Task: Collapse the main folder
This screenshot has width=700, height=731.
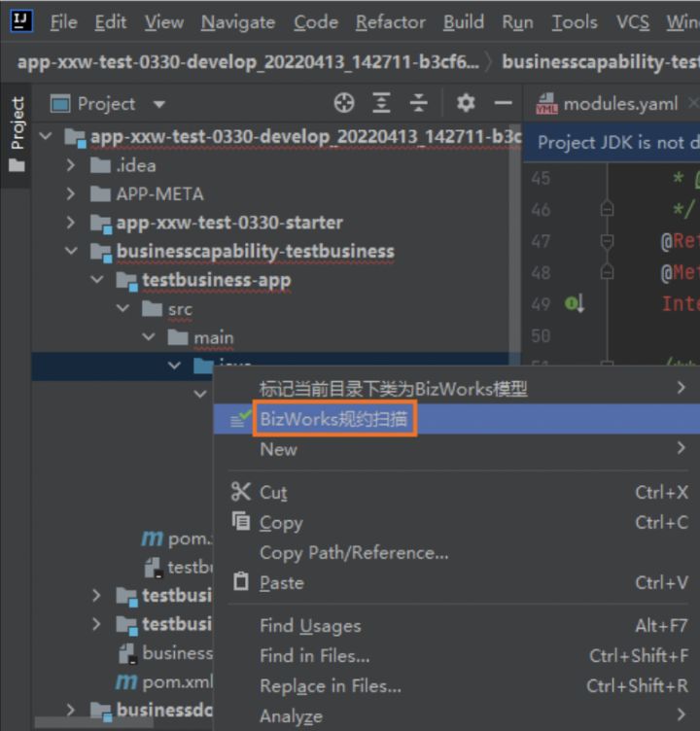Action: coord(149,336)
